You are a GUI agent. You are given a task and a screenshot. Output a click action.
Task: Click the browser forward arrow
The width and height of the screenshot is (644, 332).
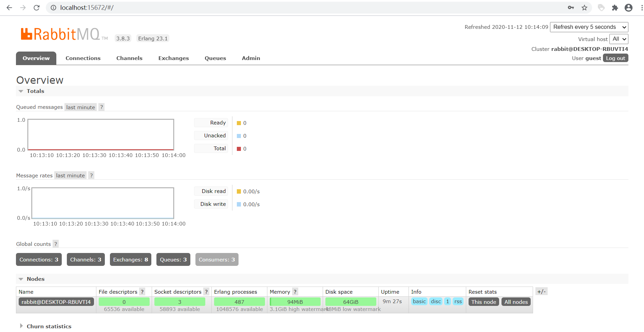tap(23, 7)
